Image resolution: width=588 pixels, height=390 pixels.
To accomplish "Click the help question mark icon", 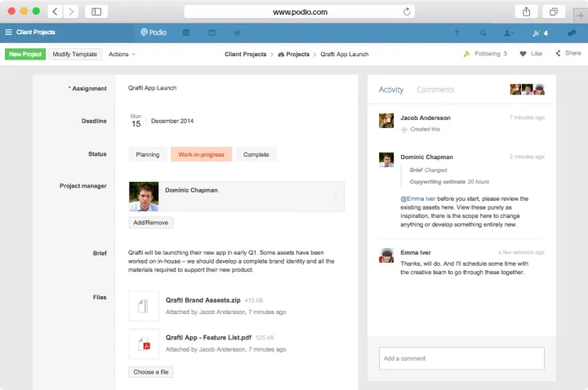I will (457, 33).
